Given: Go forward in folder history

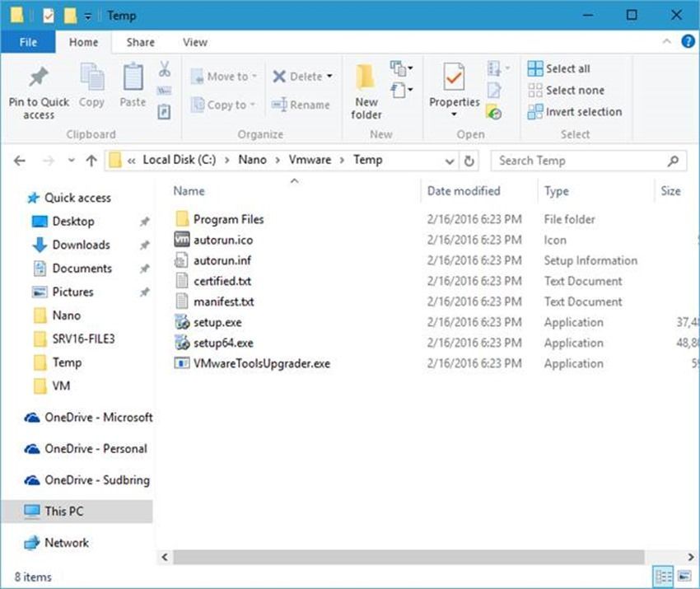Looking at the screenshot, I should click(x=49, y=161).
